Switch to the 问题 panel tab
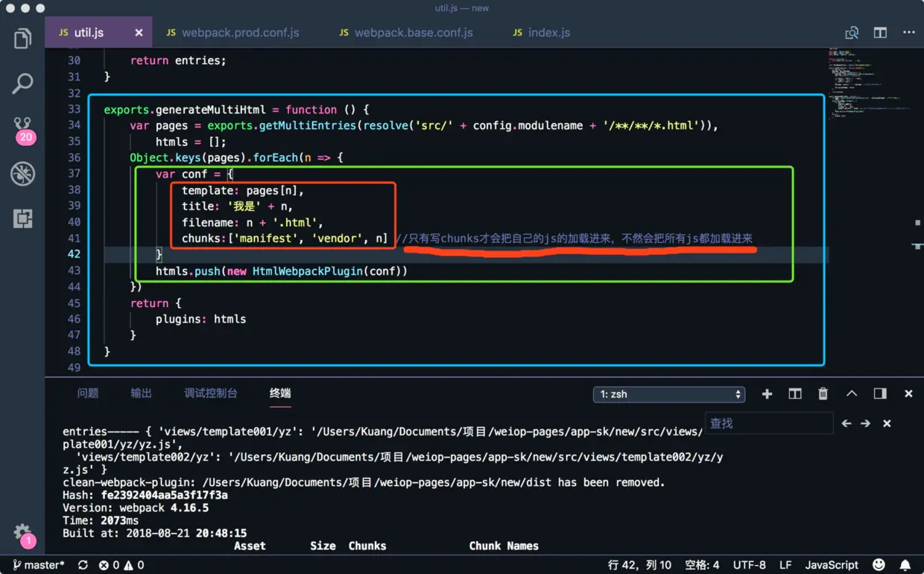Image resolution: width=924 pixels, height=574 pixels. [x=88, y=393]
